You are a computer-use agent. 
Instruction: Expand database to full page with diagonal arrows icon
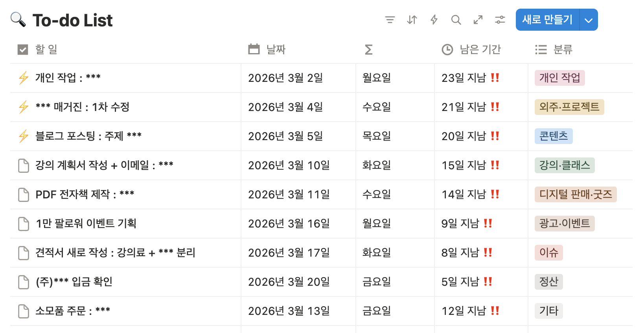tap(478, 20)
